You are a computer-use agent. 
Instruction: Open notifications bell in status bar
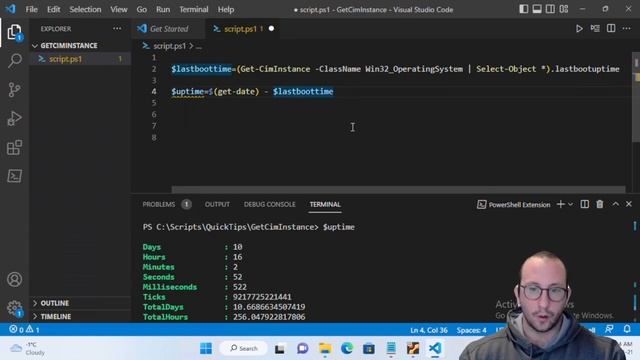click(x=627, y=329)
